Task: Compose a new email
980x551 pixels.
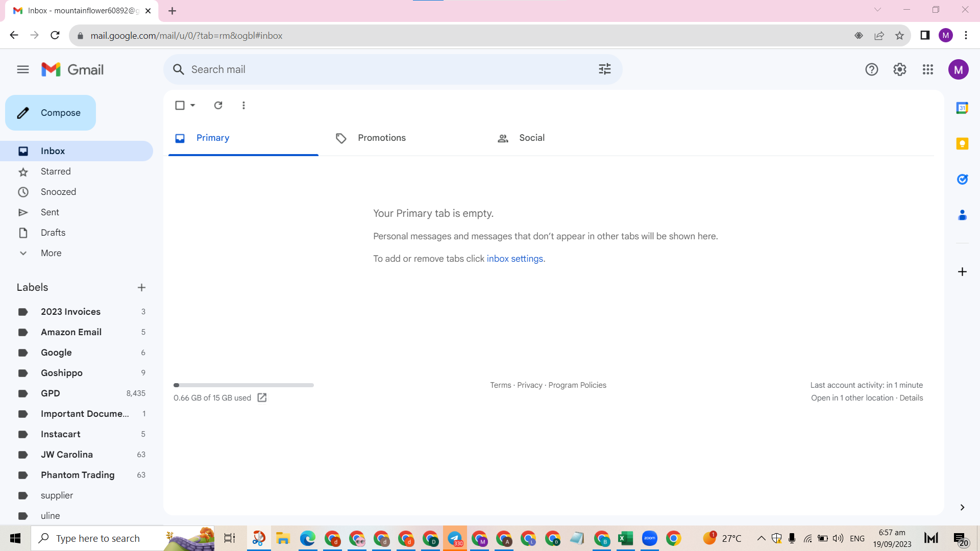Action: pos(51,113)
